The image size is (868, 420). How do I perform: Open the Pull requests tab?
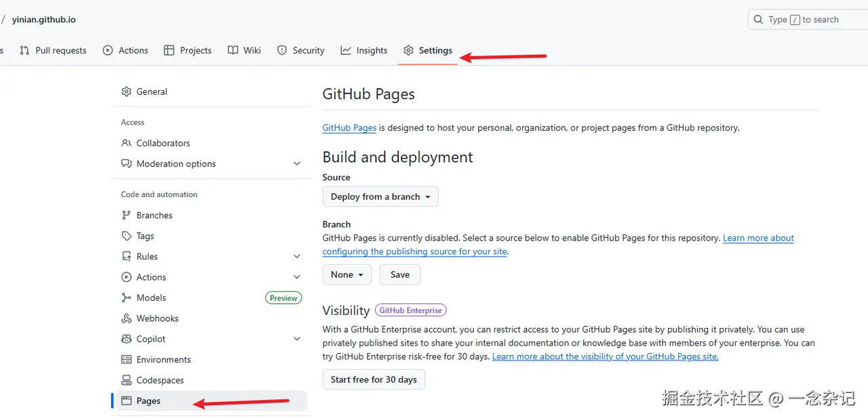[x=54, y=50]
